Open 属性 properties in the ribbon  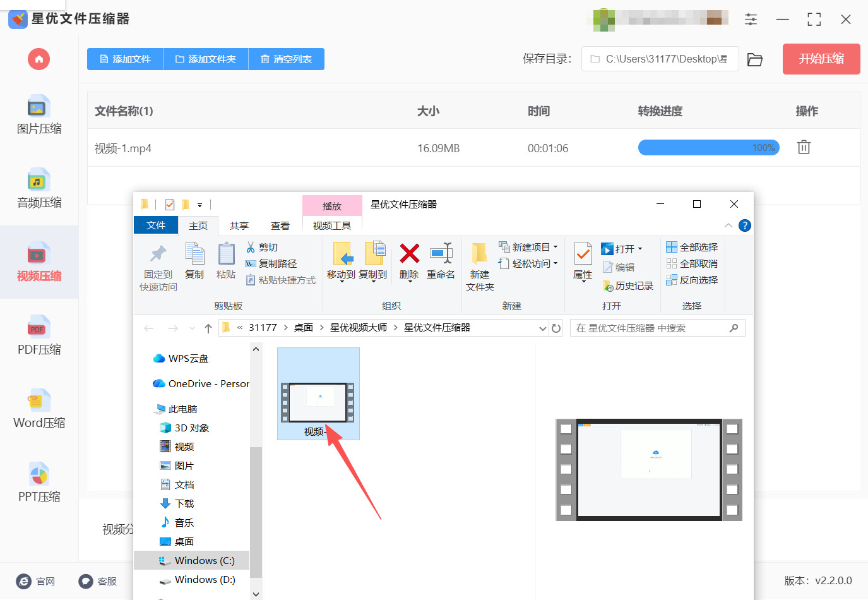583,261
